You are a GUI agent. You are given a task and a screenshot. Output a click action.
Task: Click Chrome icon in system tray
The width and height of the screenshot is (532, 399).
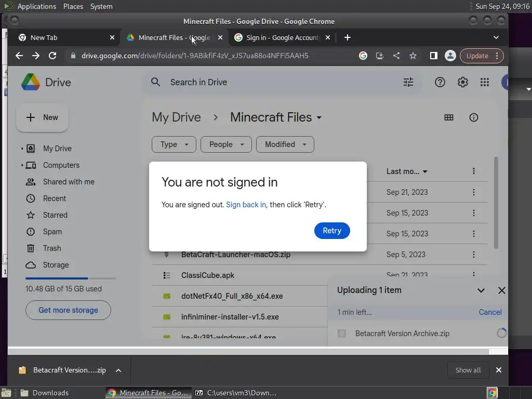click(492, 393)
